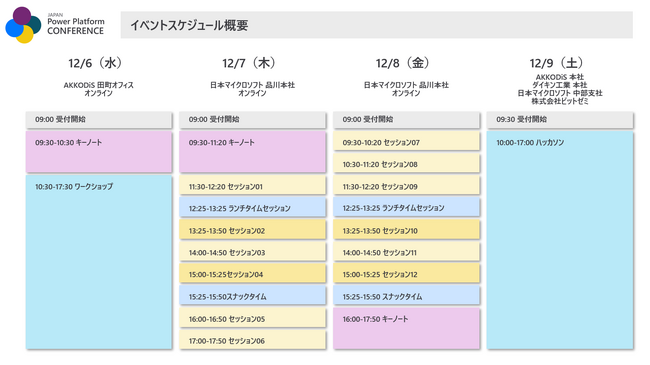Click セッション02 at 13:25-13:50

(252, 230)
